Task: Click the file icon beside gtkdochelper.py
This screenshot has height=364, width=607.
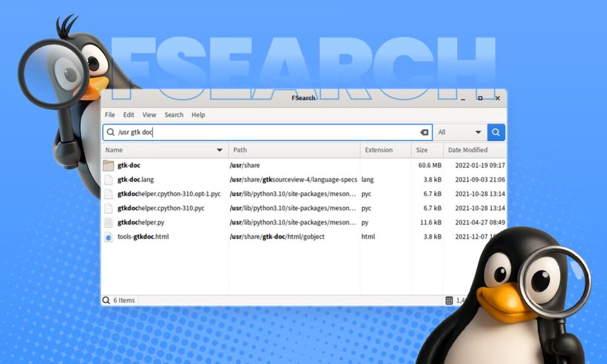Action: pyautogui.click(x=109, y=222)
